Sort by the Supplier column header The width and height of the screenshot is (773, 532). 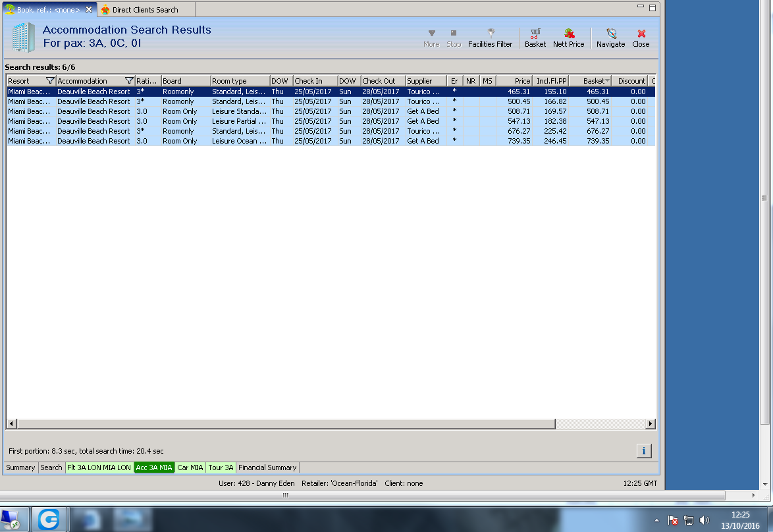point(426,81)
